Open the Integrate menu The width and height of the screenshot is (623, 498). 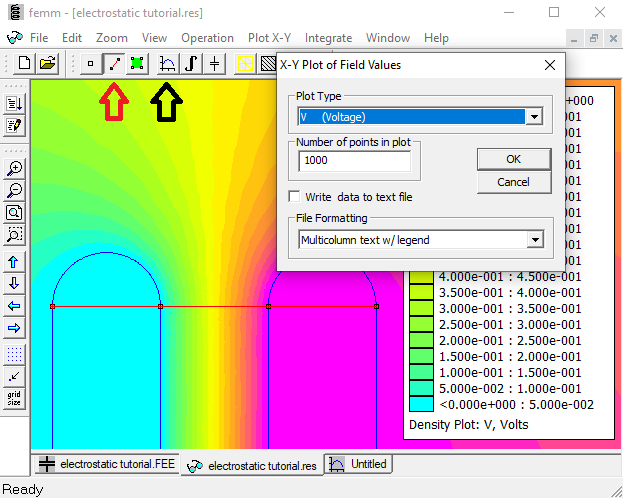pyautogui.click(x=328, y=38)
